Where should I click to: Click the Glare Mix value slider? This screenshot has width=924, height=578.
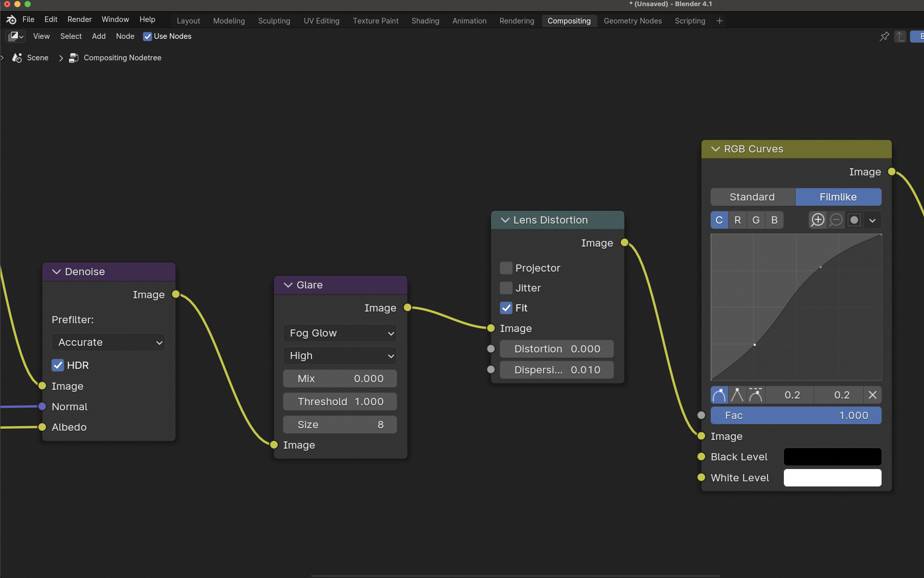(340, 379)
